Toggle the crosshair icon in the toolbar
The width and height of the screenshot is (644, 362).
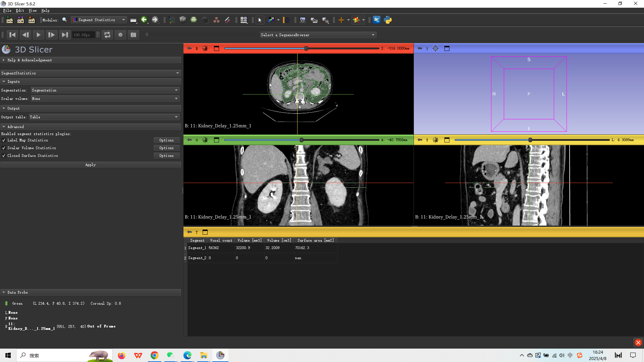pyautogui.click(x=341, y=20)
